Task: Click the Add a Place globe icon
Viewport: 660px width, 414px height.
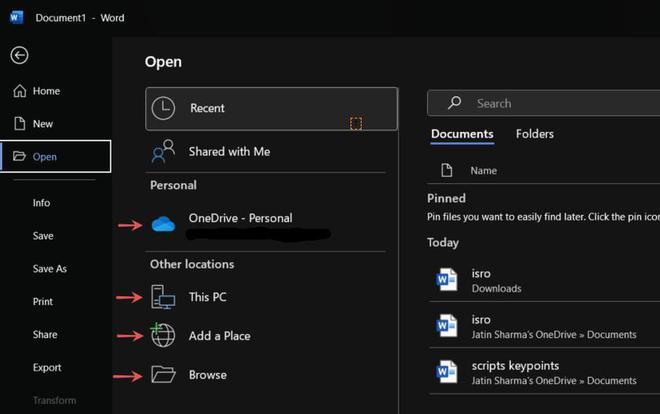Action: coord(163,336)
